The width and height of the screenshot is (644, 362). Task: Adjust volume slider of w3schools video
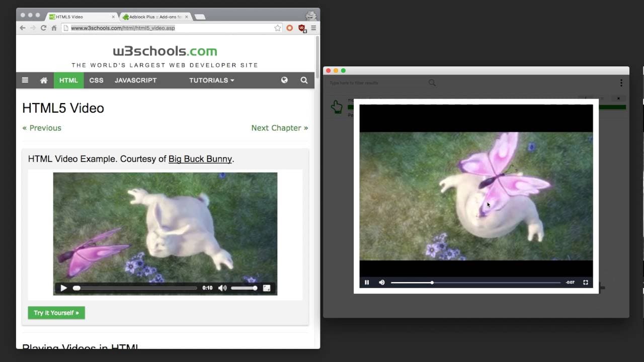point(244,288)
